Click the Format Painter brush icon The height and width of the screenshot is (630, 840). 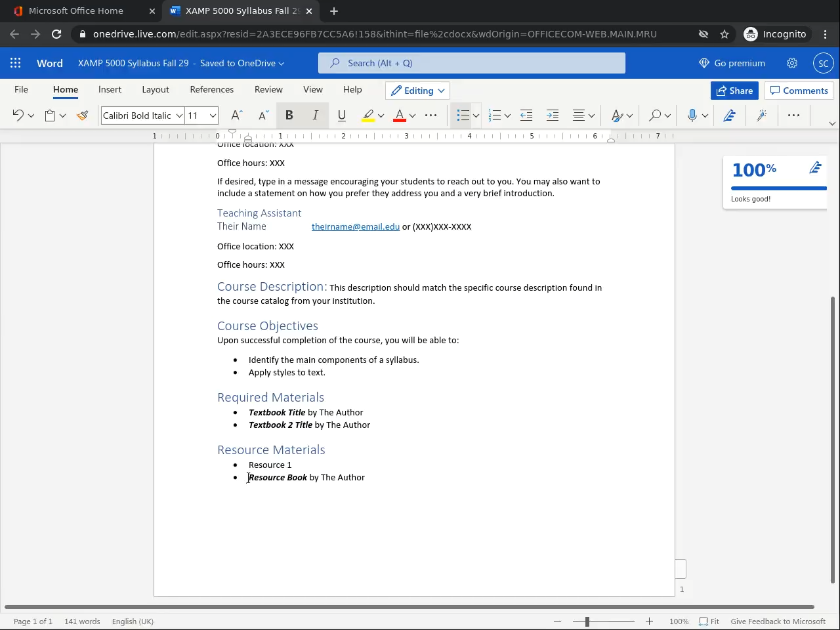[83, 115]
